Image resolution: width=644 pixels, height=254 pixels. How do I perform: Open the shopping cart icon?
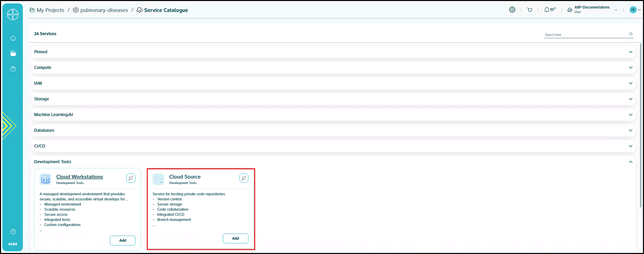[x=530, y=10]
